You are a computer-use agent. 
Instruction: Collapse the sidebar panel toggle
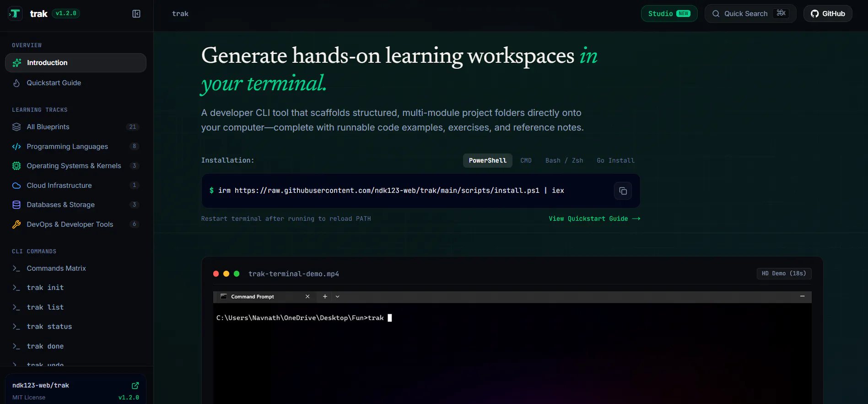tap(136, 14)
